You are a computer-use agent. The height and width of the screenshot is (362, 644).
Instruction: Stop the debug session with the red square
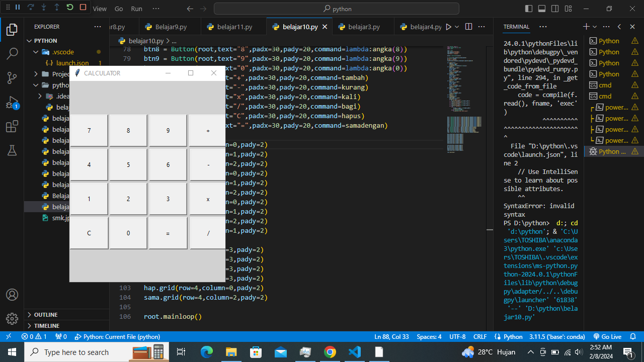pyautogui.click(x=83, y=8)
